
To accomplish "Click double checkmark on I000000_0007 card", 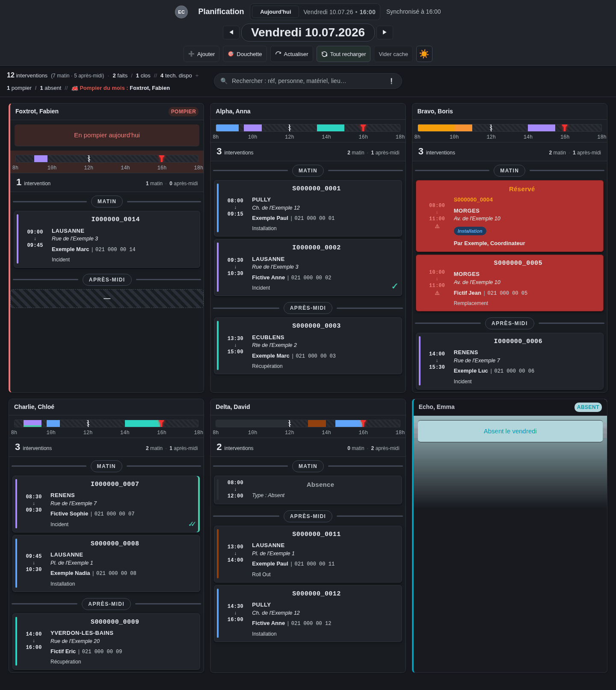I will pyautogui.click(x=192, y=524).
